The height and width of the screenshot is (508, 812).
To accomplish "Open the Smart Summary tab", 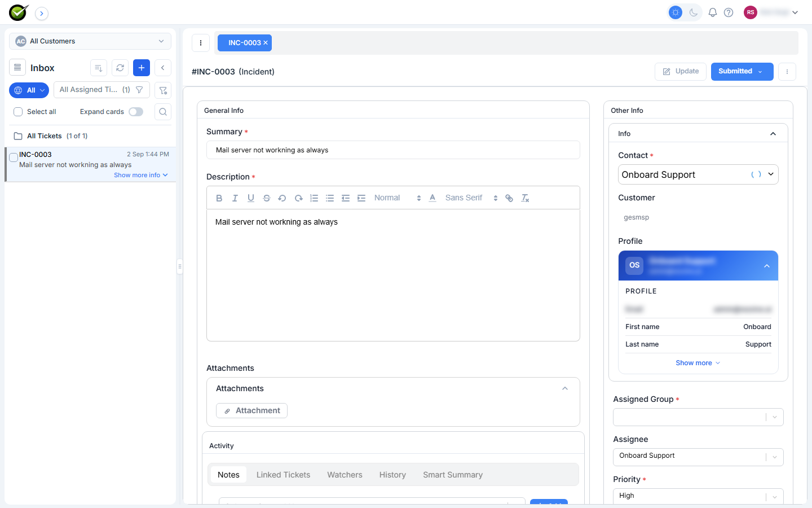I will [453, 475].
